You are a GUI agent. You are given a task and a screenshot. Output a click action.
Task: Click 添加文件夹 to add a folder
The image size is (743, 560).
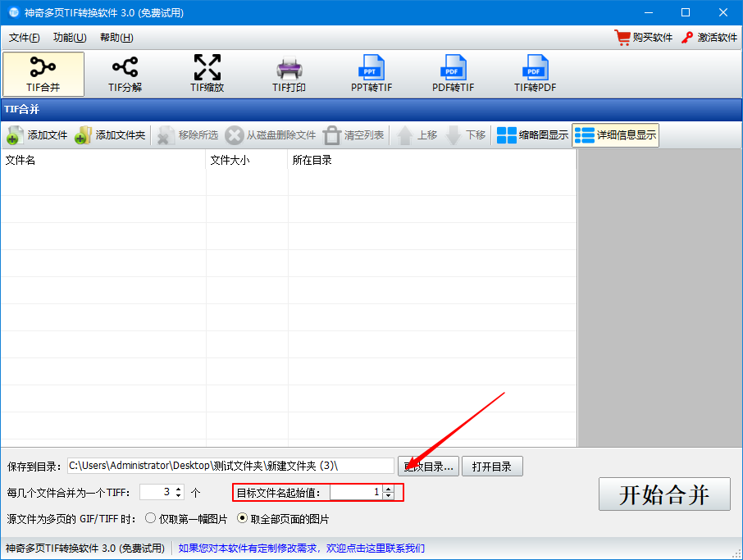tap(110, 135)
